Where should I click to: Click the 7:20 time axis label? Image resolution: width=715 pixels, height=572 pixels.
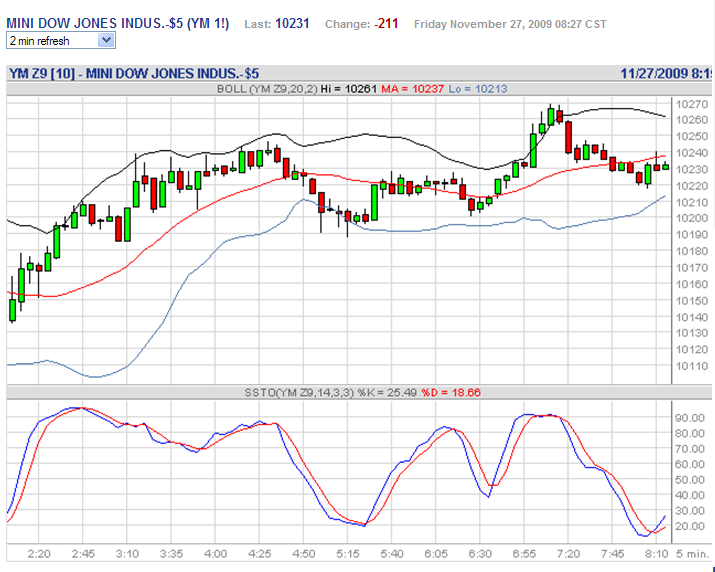568,554
